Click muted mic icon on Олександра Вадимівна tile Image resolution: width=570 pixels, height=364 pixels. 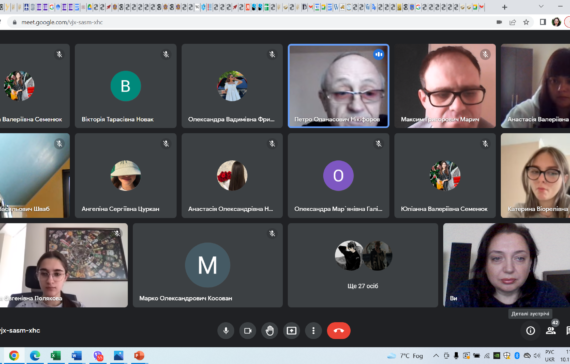272,55
